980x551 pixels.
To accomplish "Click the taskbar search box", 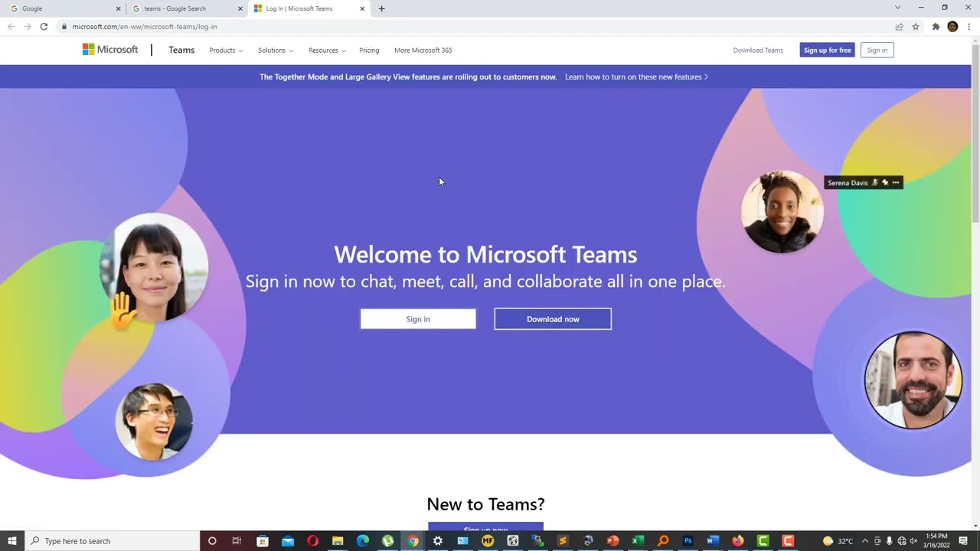I will point(113,541).
